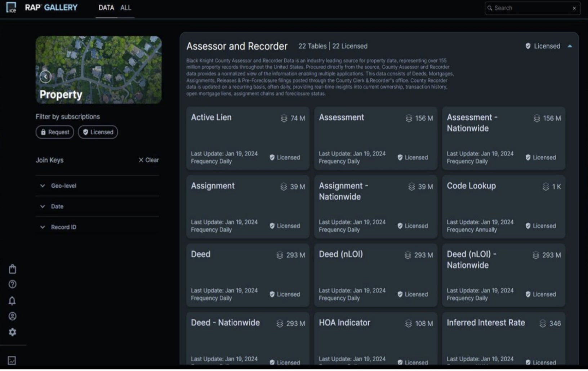Image resolution: width=588 pixels, height=371 pixels.
Task: Click Licensed shield on Deed card
Action: coord(272,294)
